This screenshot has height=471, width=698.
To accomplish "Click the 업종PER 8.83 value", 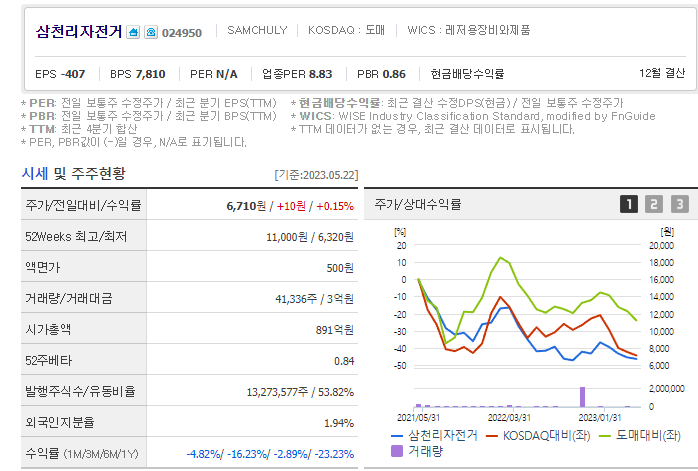I will (x=297, y=74).
